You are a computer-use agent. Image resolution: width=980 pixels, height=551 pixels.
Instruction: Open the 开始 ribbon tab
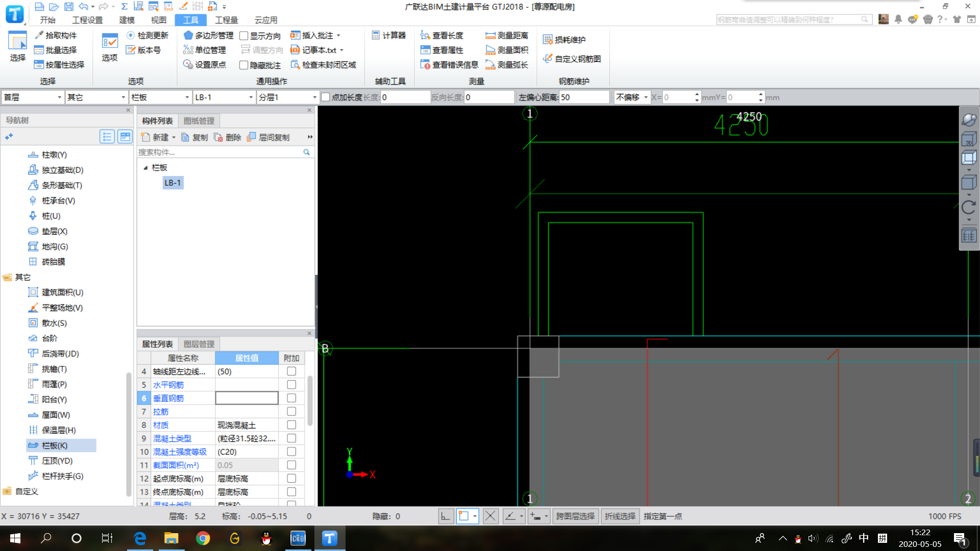pyautogui.click(x=47, y=20)
